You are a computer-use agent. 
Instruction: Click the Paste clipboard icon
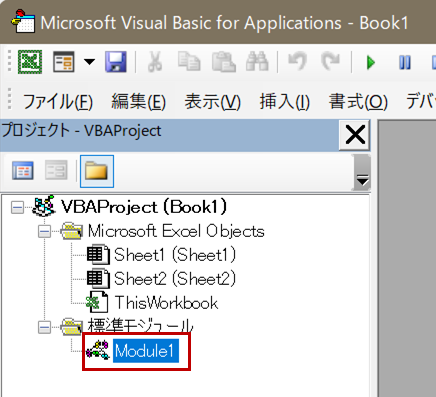[224, 62]
